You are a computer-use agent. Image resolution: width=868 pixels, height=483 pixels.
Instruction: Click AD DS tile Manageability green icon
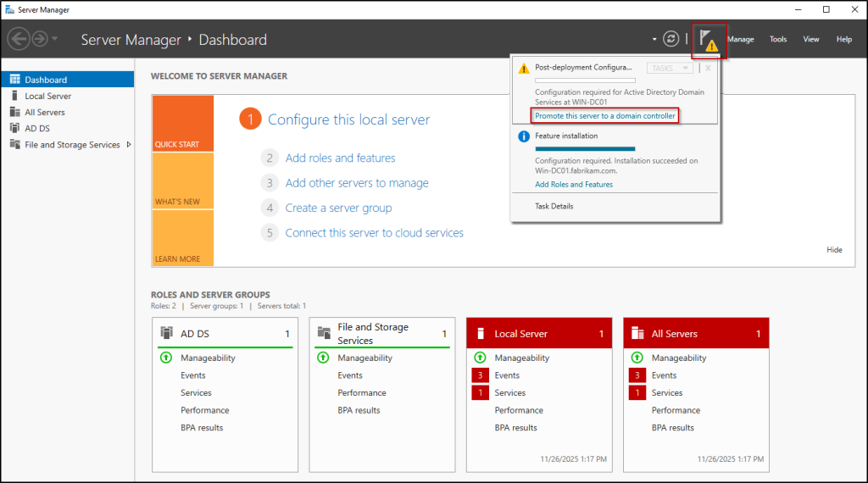point(166,358)
